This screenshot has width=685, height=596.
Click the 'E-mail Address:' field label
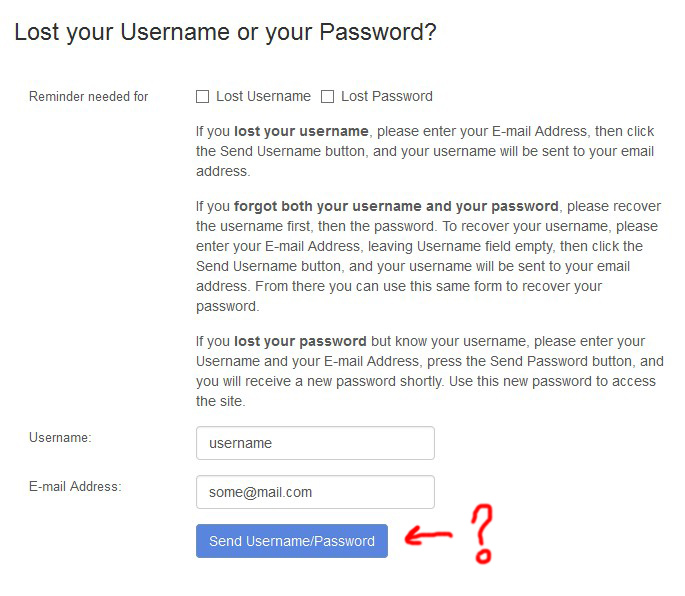(75, 486)
